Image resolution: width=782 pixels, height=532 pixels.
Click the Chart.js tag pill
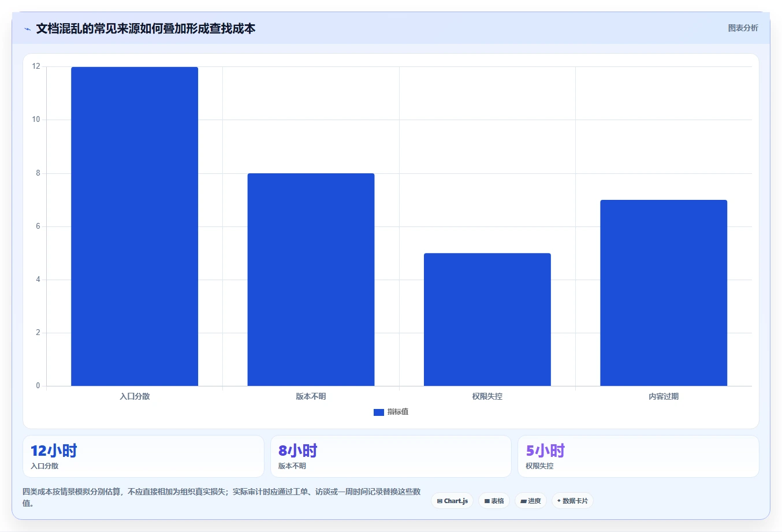(452, 501)
